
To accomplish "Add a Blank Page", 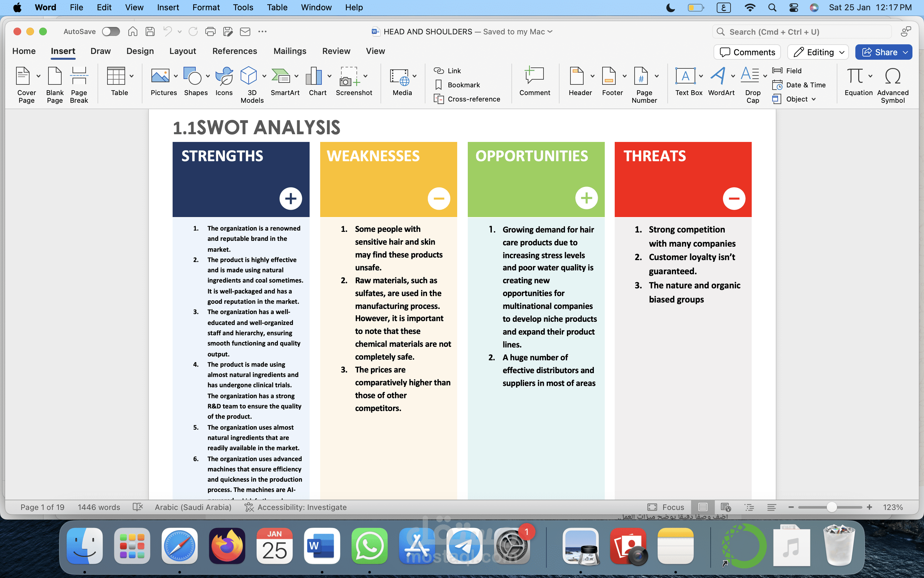I will tap(55, 84).
